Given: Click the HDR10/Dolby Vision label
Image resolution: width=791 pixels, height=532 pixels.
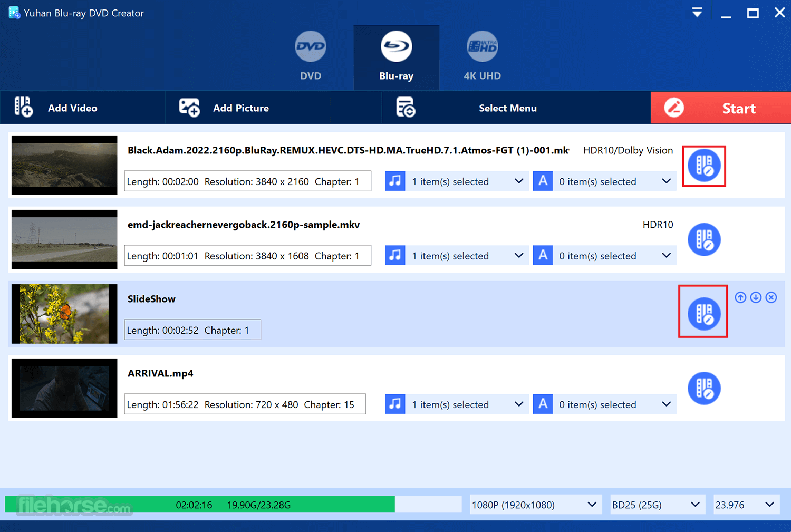Looking at the screenshot, I should 628,150.
